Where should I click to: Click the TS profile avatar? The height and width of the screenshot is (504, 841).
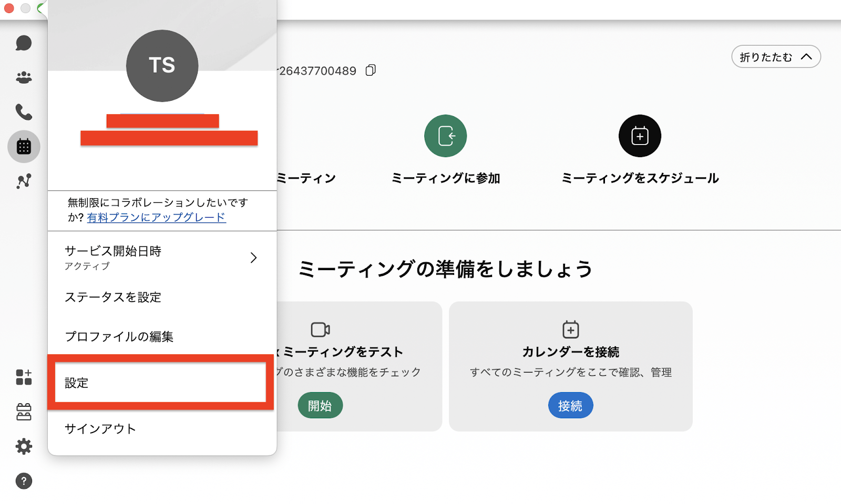click(162, 66)
